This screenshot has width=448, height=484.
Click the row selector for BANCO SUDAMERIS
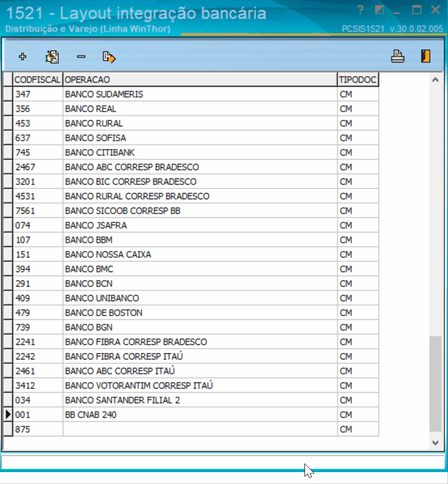coord(8,94)
